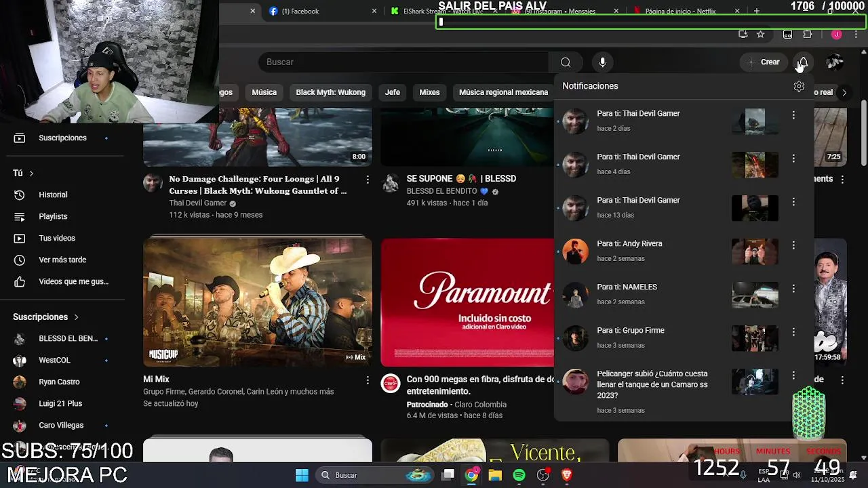Image resolution: width=868 pixels, height=488 pixels.
Task: Click the YouTube search magnifier button
Action: (x=566, y=62)
